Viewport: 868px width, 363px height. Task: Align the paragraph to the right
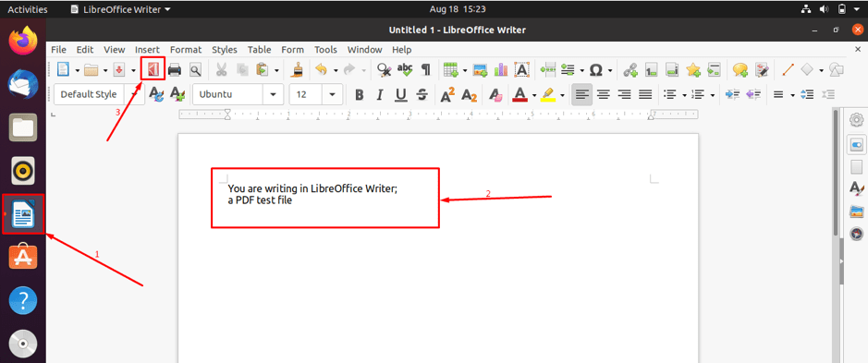624,94
